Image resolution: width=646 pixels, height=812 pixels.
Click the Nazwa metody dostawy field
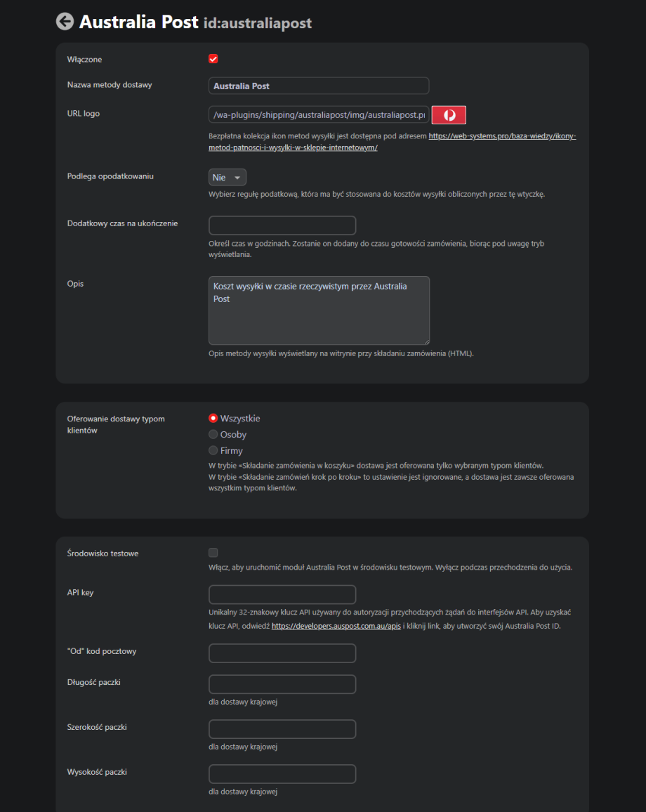[319, 86]
